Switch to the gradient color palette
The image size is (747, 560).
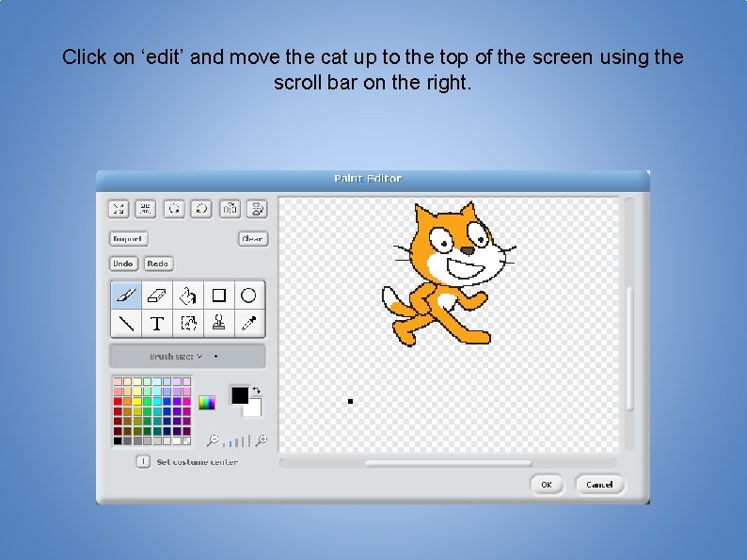coord(207,403)
